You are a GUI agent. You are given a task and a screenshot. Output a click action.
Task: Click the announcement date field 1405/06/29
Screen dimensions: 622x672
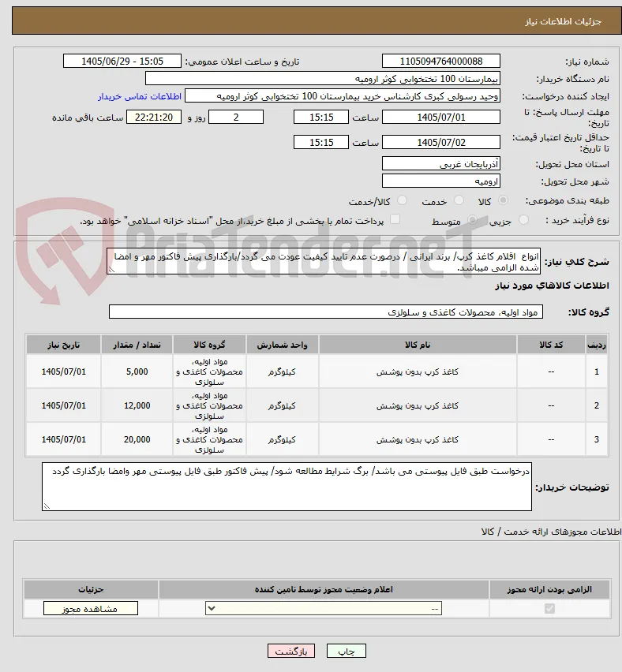tap(122, 62)
